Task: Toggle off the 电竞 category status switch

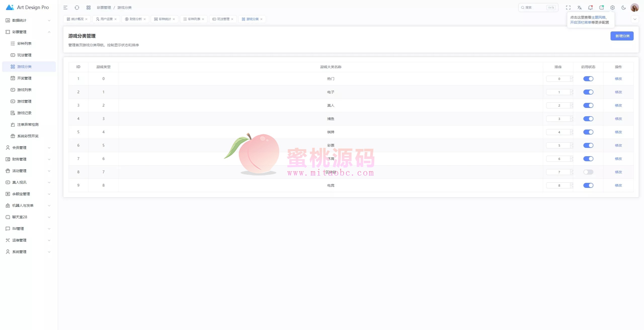Action: click(x=588, y=185)
